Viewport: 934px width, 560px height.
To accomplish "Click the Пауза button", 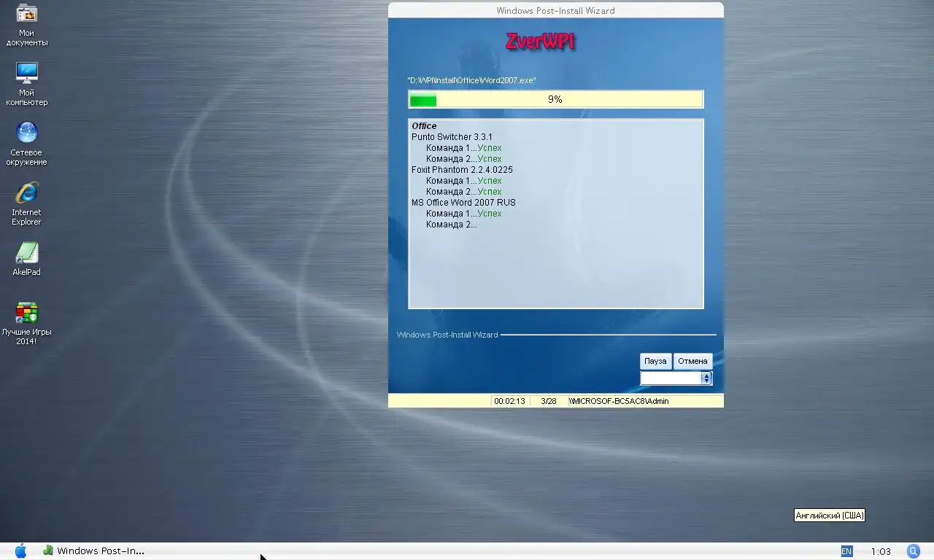I will [x=655, y=361].
